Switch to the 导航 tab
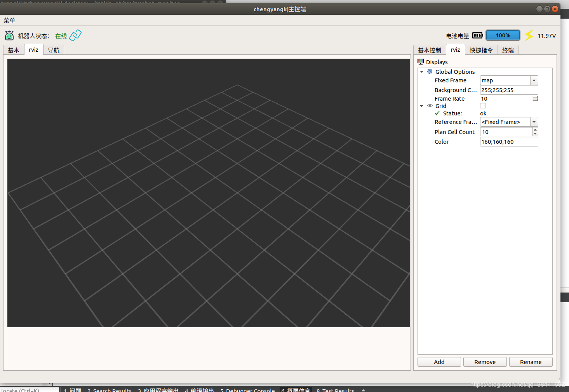Screen dimensions: 569x392 point(54,50)
